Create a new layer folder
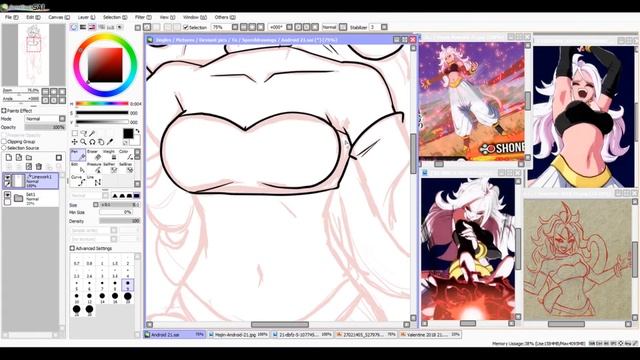This screenshot has width=640, height=360. click(29, 158)
